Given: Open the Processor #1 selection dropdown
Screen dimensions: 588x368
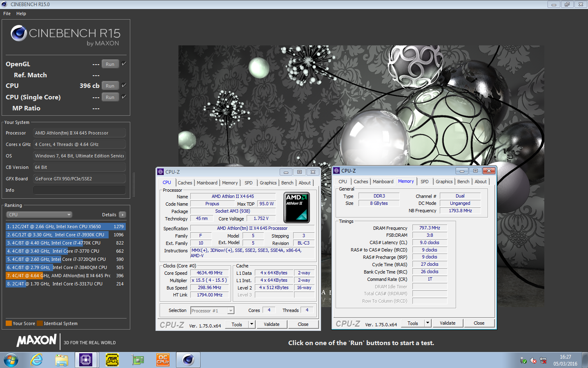Looking at the screenshot, I should pyautogui.click(x=212, y=311).
